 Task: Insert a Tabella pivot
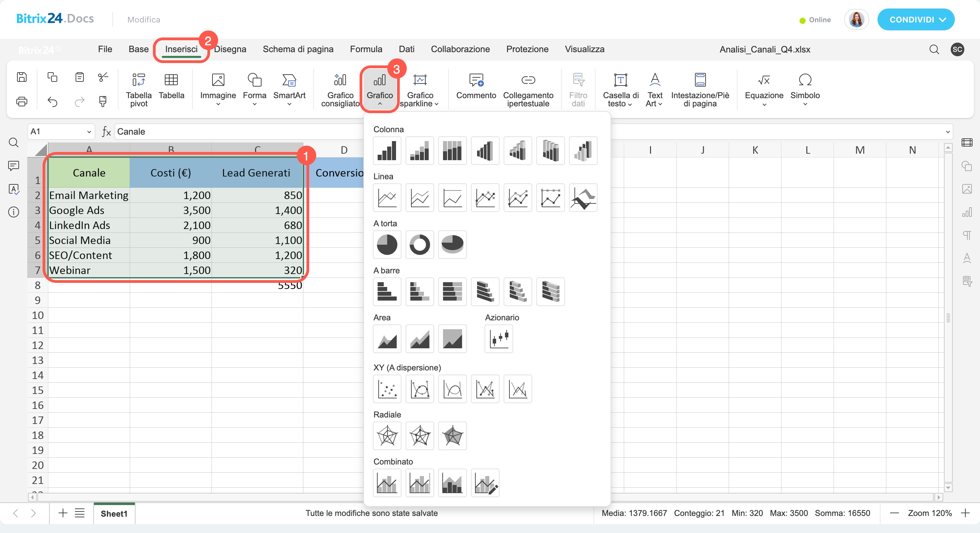[139, 90]
